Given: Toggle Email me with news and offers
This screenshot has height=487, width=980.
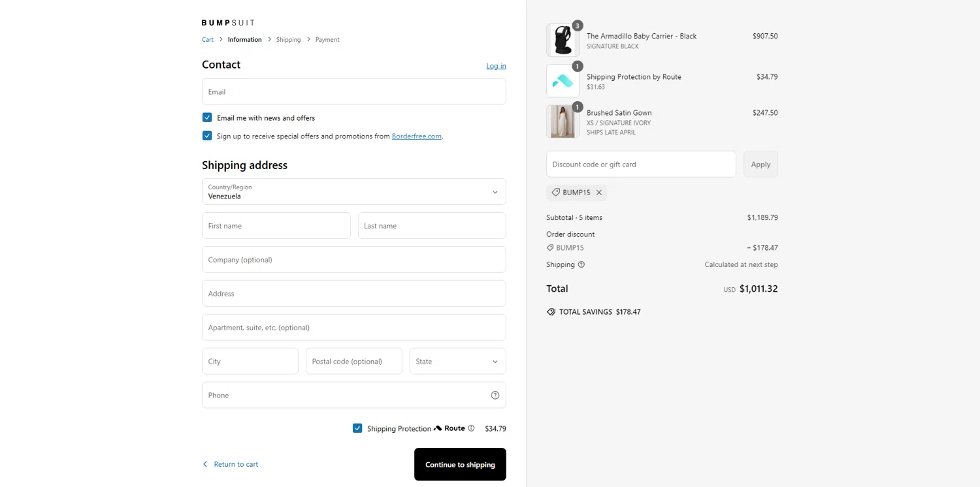Looking at the screenshot, I should coord(207,118).
